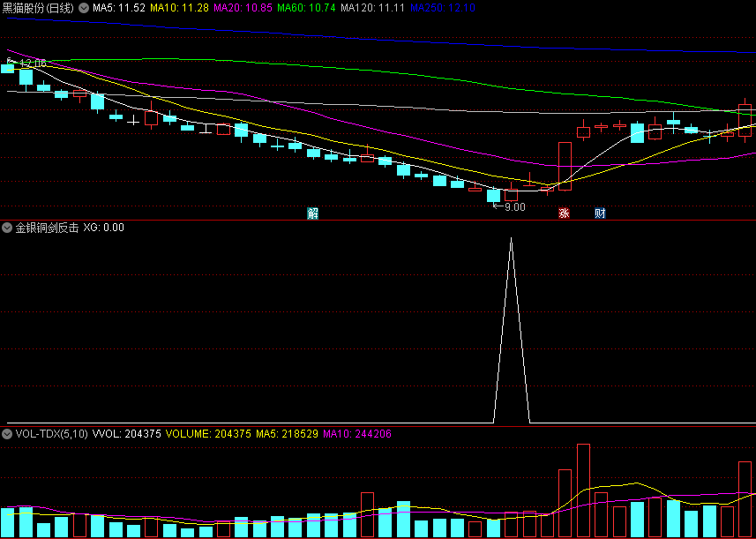Viewport: 756px width, 539px height.
Task: Click the XG signal spike peak
Action: [x=511, y=238]
